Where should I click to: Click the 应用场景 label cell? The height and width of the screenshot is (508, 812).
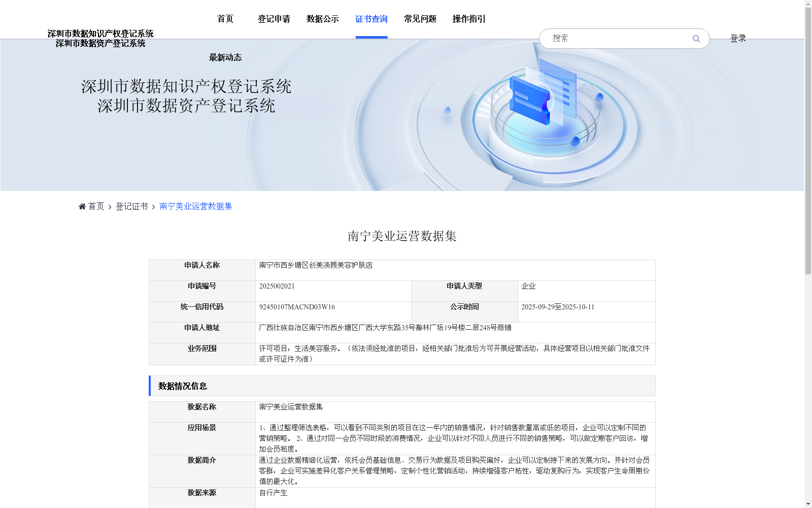202,439
